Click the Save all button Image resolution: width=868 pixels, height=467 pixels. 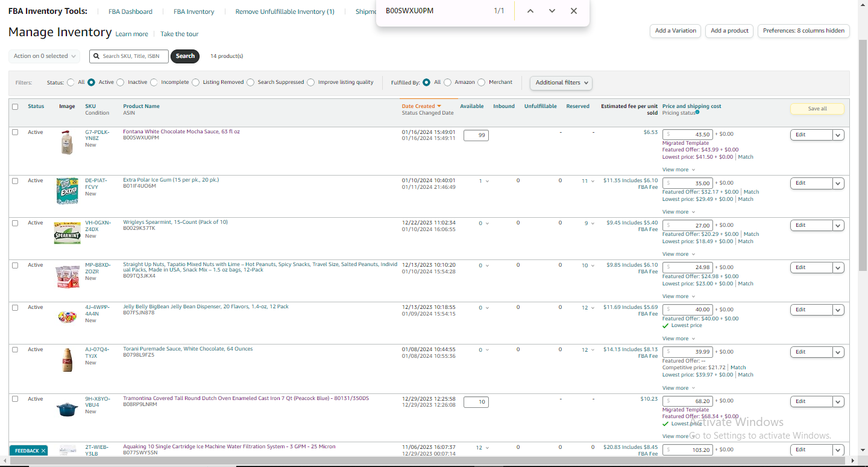click(x=817, y=109)
